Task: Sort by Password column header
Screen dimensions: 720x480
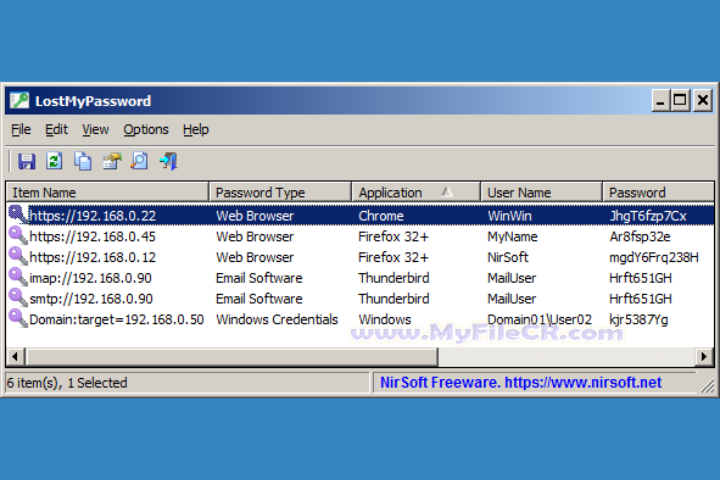Action: pyautogui.click(x=658, y=192)
